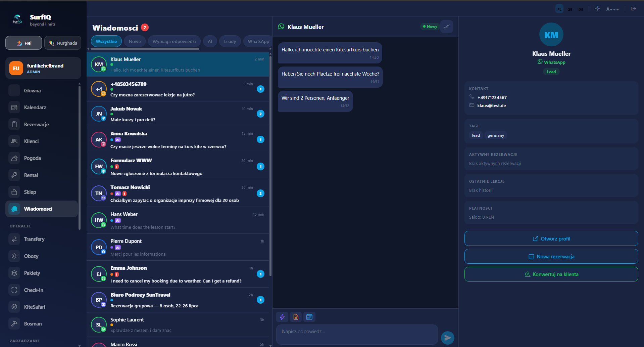This screenshot has height=347, width=644.
Task: Open Jakub Novak conversation
Action: click(x=178, y=114)
